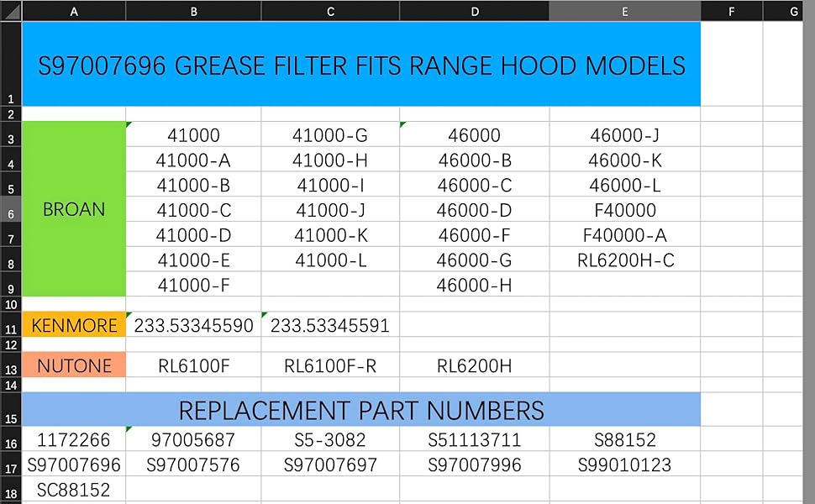Select Kenmore model 233.53345590 cell
This screenshot has height=504, width=815.
click(x=193, y=325)
